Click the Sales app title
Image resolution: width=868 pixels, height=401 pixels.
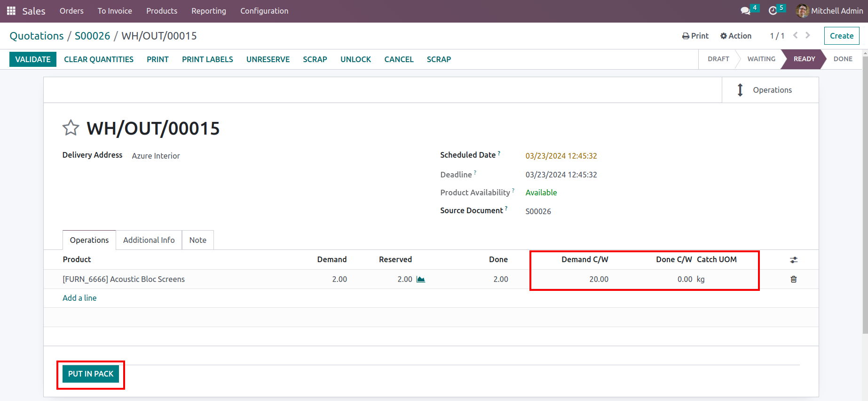(x=34, y=11)
